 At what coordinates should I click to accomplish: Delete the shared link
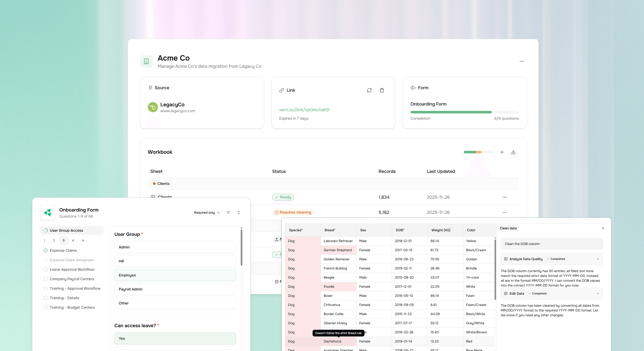(x=382, y=90)
